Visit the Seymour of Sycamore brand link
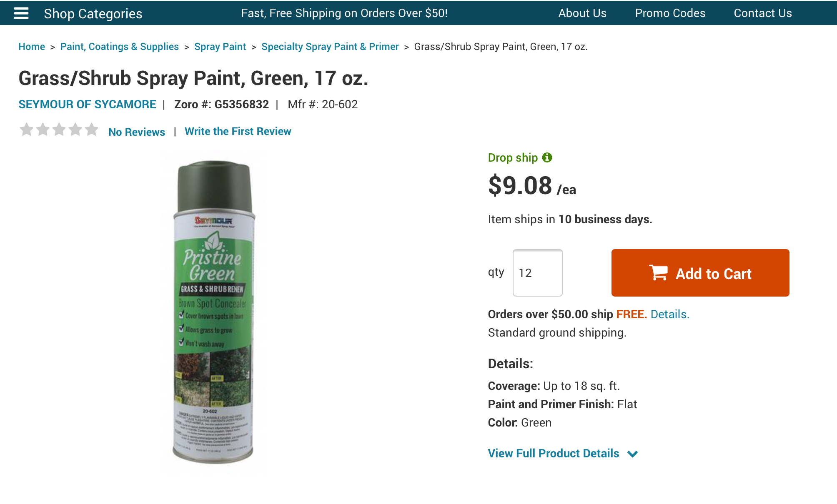Image resolution: width=837 pixels, height=504 pixels. 87,104
